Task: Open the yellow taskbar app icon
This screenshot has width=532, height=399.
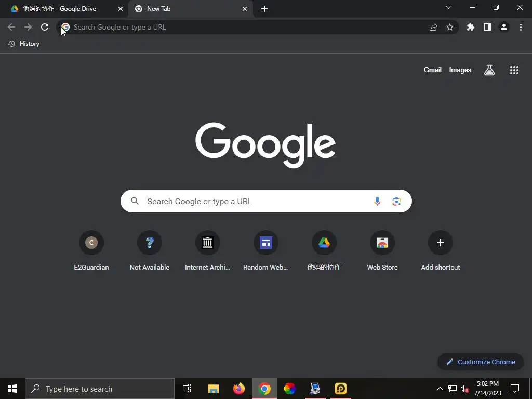Action: click(341, 389)
